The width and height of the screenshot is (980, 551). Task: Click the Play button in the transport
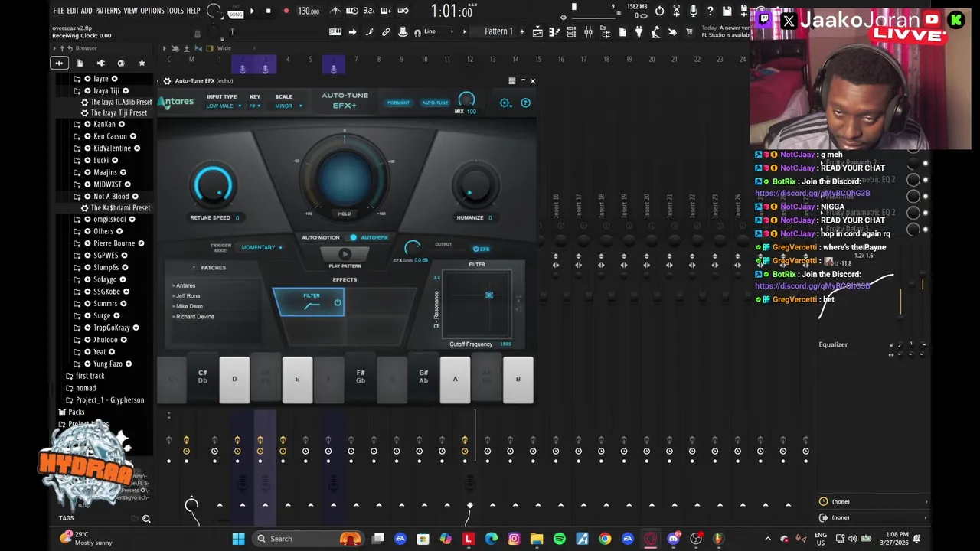252,11
